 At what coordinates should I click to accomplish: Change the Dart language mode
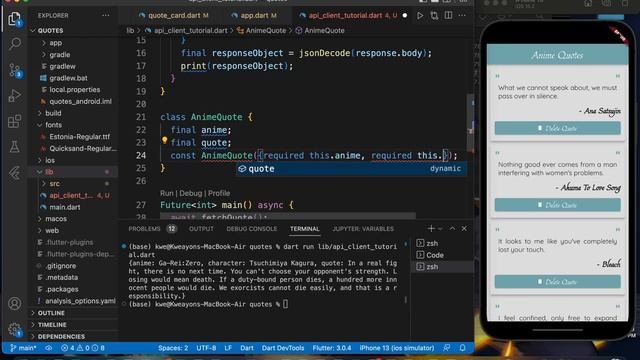pos(247,348)
